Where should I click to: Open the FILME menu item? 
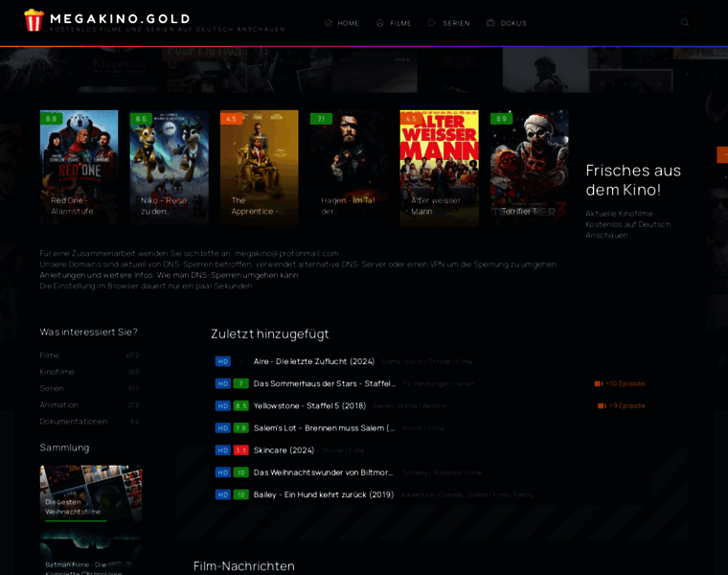point(394,23)
